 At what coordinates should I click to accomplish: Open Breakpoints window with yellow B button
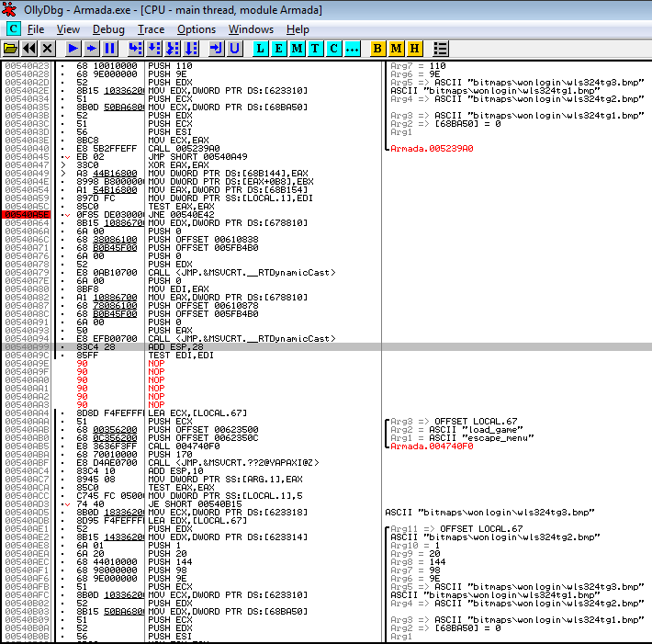[377, 49]
